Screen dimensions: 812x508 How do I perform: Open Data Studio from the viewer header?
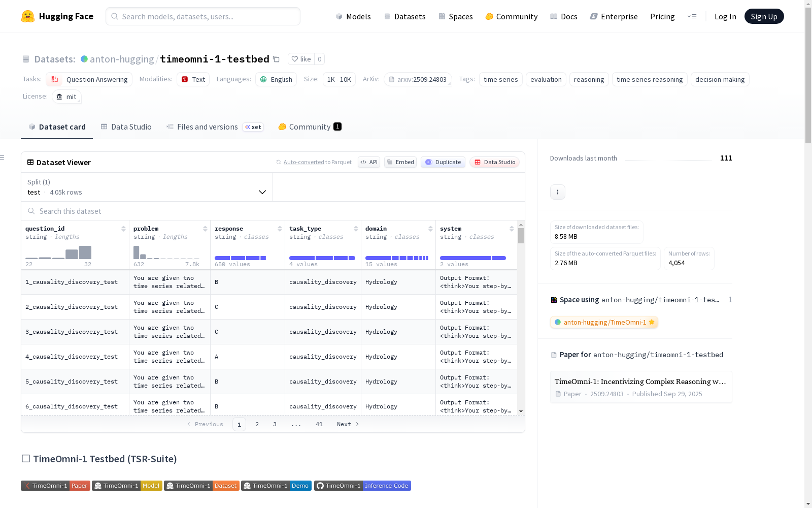click(494, 162)
